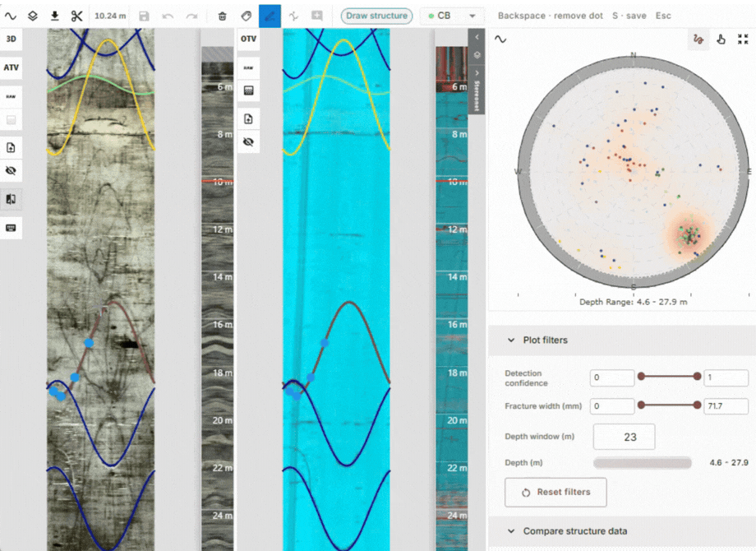The height and width of the screenshot is (551, 756).
Task: Switch to the 3D view
Action: pyautogui.click(x=11, y=39)
